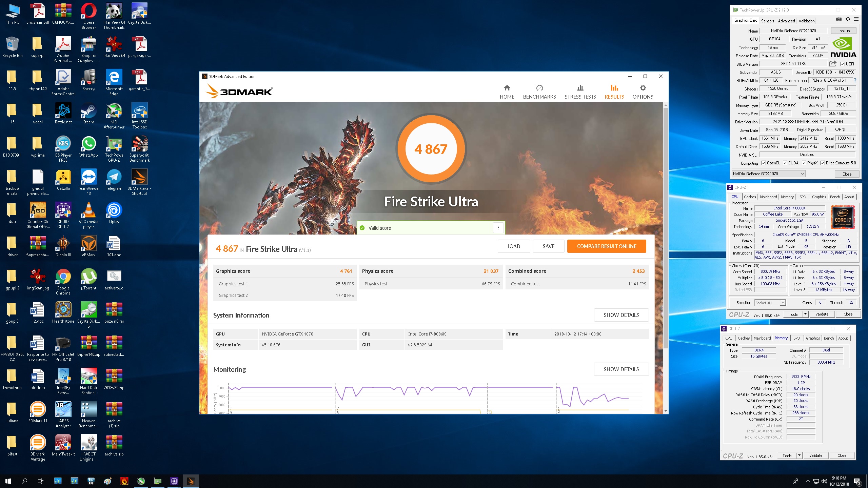The width and height of the screenshot is (868, 488).
Task: Select the RESULTS tab in 3DMark
Action: pos(614,92)
